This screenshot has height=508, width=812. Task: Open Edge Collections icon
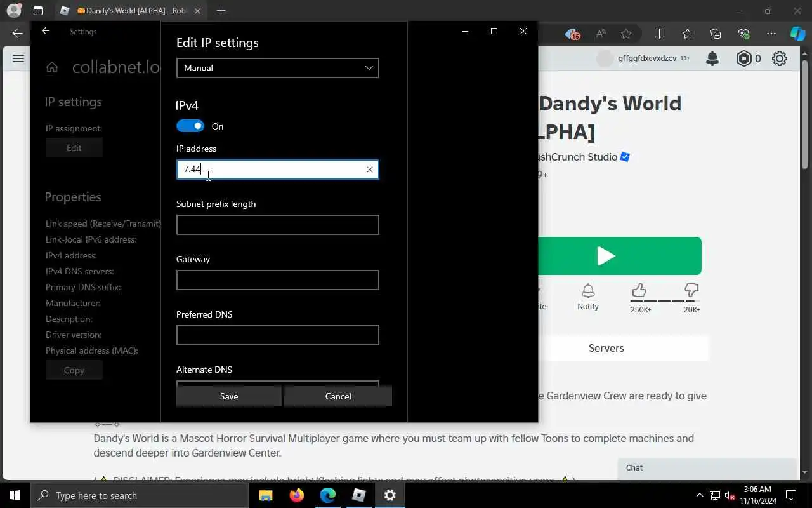pos(716,34)
